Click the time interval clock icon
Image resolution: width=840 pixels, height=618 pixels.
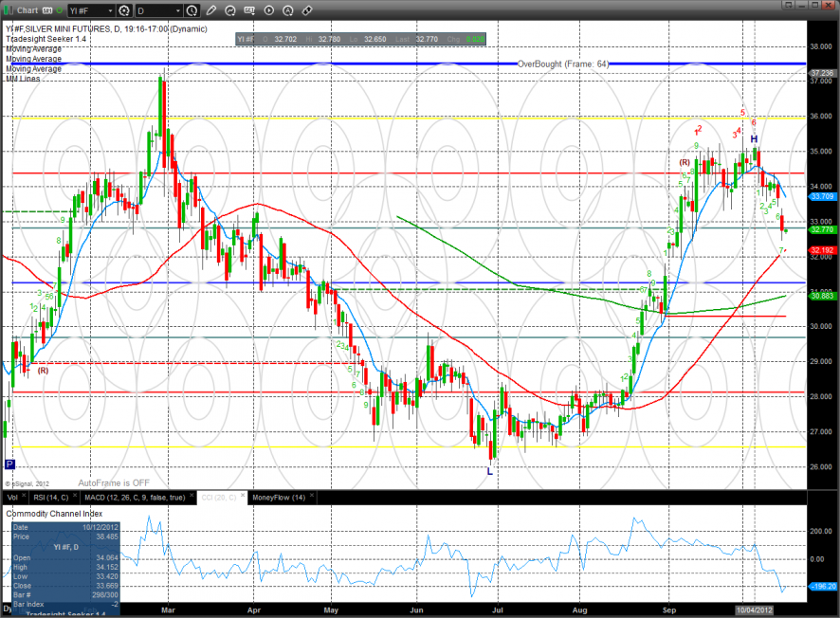[x=193, y=10]
